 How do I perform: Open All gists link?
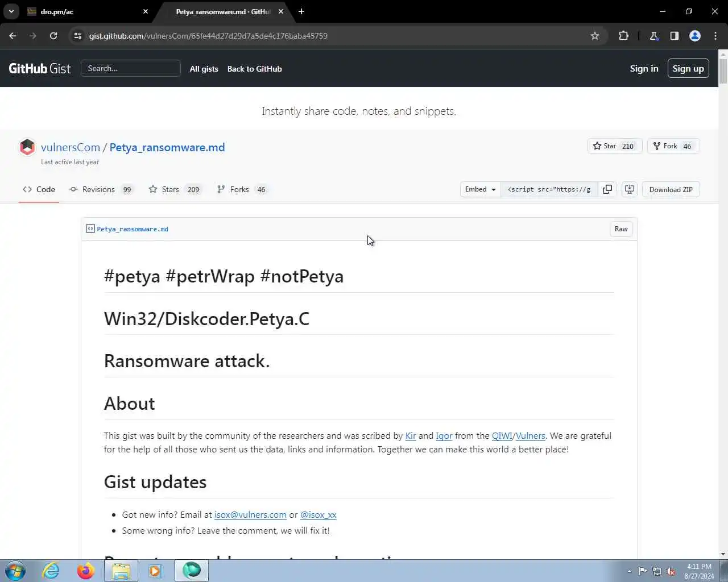(204, 69)
